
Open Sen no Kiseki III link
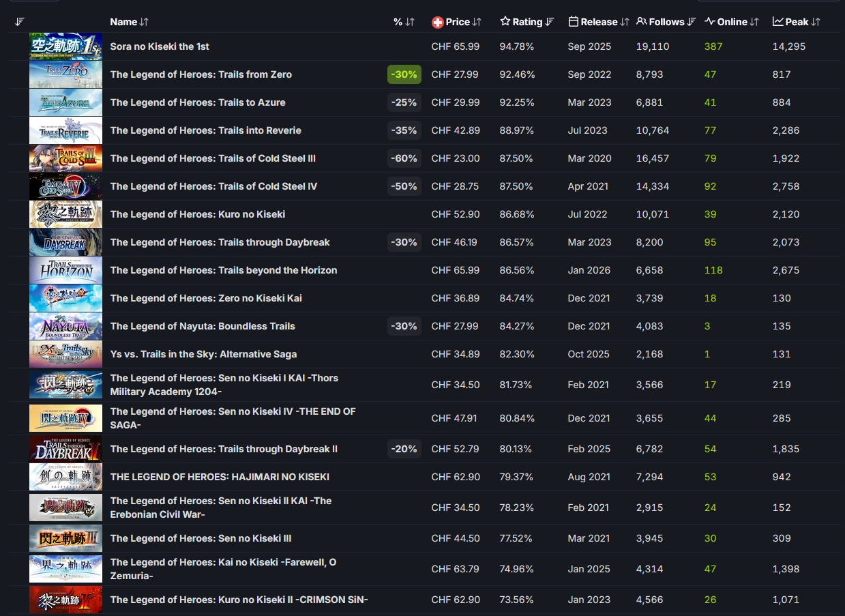[201, 538]
